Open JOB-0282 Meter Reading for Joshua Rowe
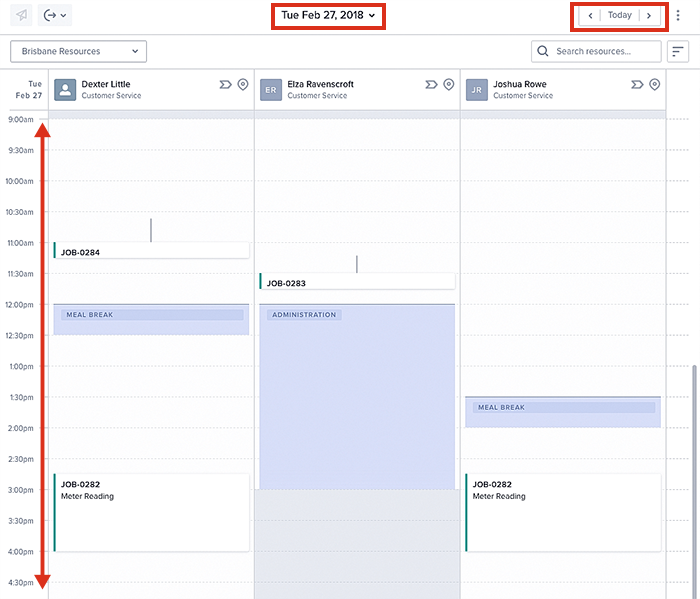Image resolution: width=700 pixels, height=599 pixels. coord(563,513)
